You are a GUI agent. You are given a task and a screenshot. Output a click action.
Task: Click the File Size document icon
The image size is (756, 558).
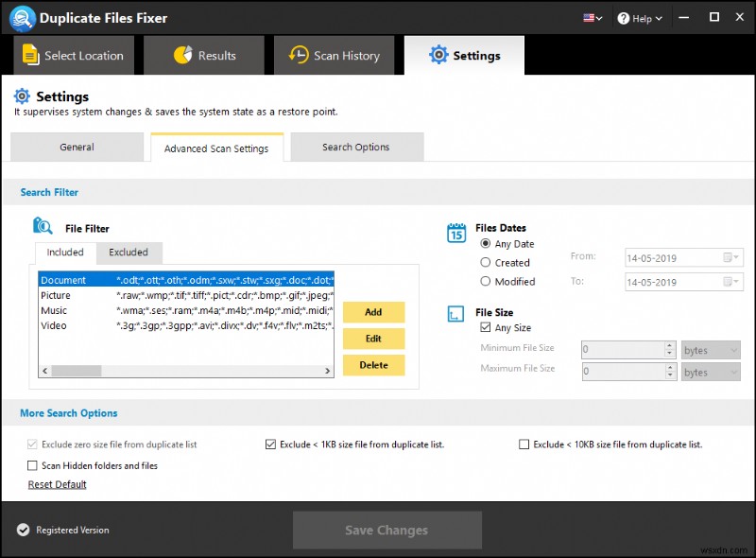pos(456,316)
